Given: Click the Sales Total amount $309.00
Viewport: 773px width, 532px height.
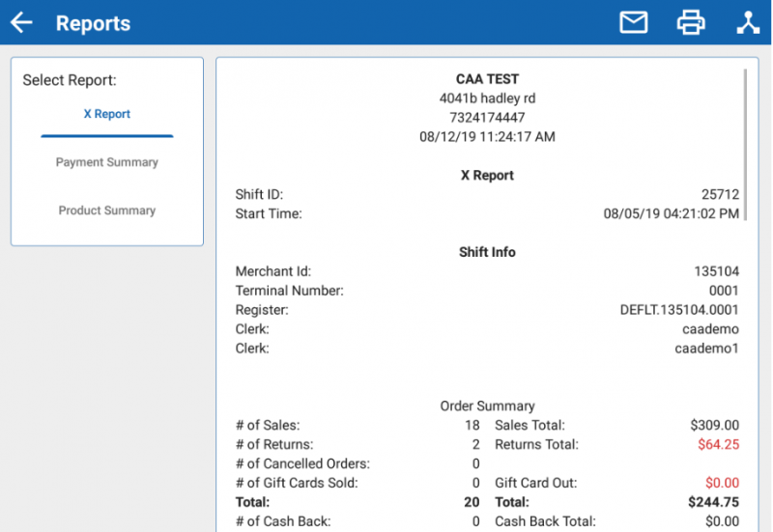Looking at the screenshot, I should pyautogui.click(x=714, y=425).
